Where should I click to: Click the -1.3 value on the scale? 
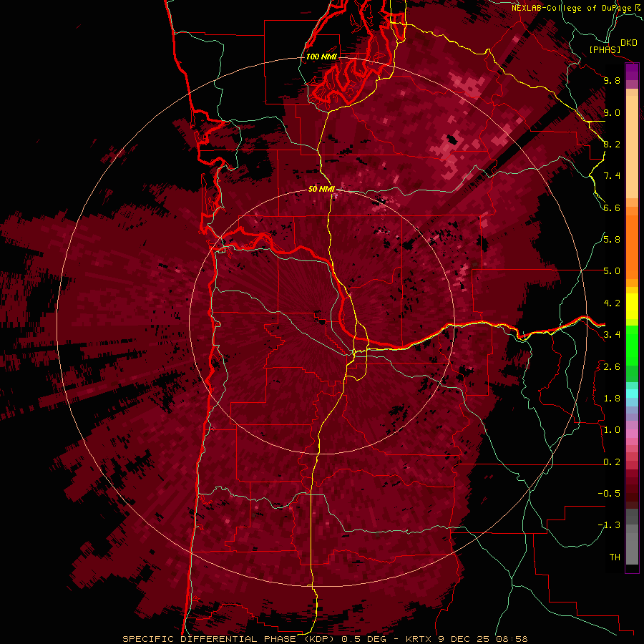[609, 525]
